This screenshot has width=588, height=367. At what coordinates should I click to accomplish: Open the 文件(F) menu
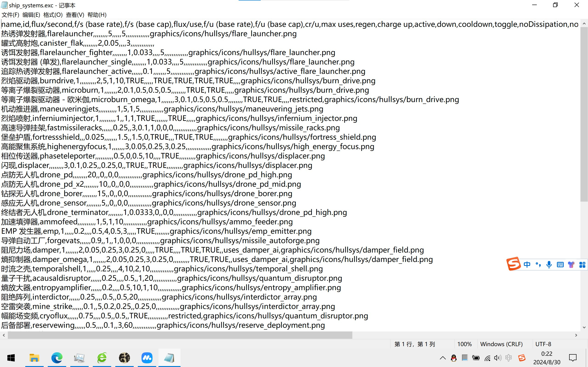click(10, 15)
